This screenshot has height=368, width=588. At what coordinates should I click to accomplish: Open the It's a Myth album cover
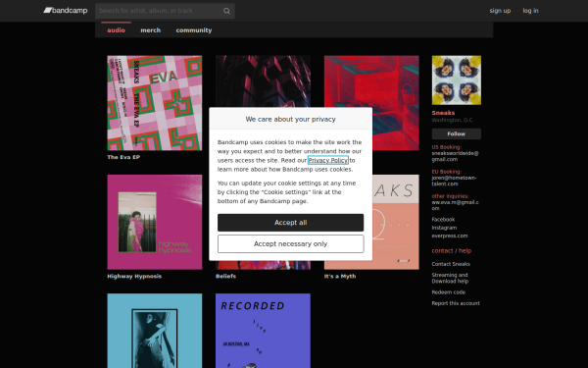pos(396,222)
